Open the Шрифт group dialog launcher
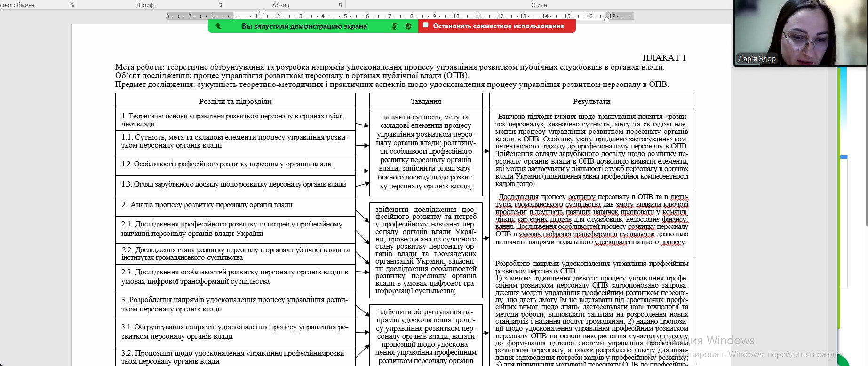Screen dimensions: 868x366 pyautogui.click(x=220, y=5)
